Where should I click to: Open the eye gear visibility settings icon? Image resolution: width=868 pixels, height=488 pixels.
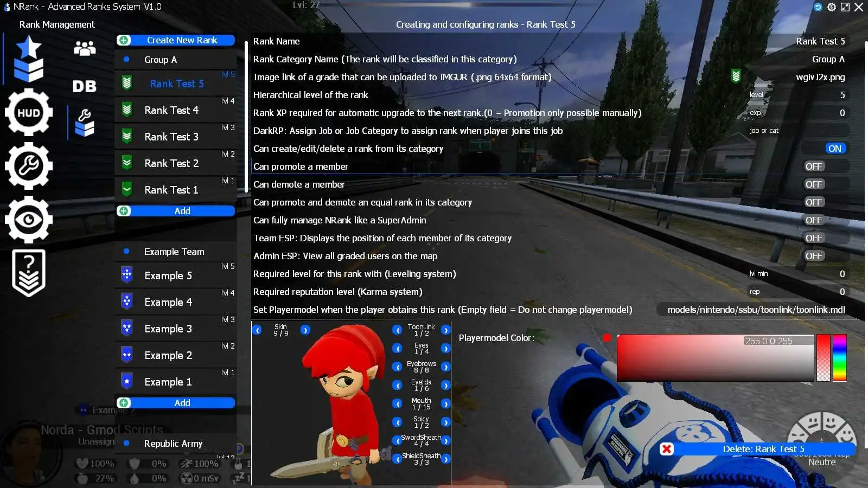click(28, 220)
